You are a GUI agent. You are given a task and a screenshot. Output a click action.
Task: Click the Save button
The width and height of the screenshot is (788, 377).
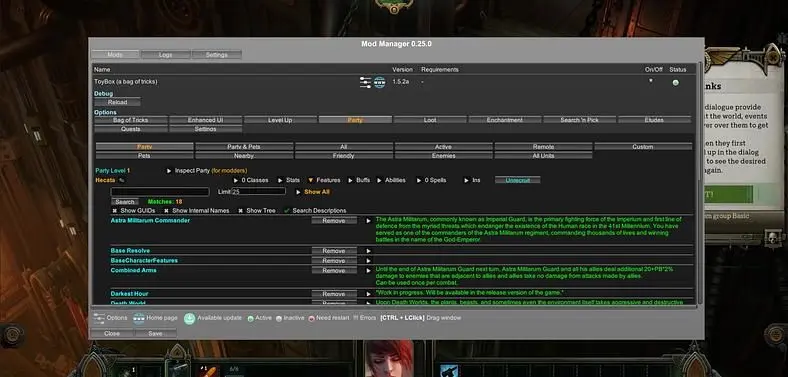[155, 333]
